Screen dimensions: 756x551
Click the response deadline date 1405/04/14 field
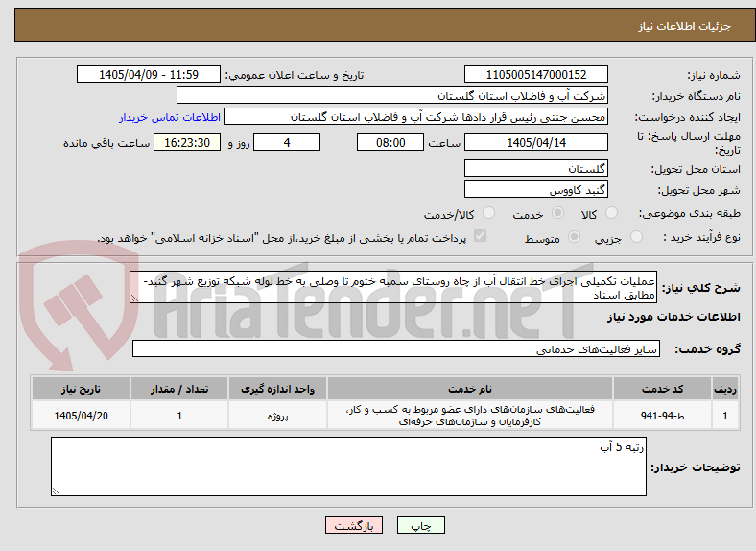click(535, 142)
